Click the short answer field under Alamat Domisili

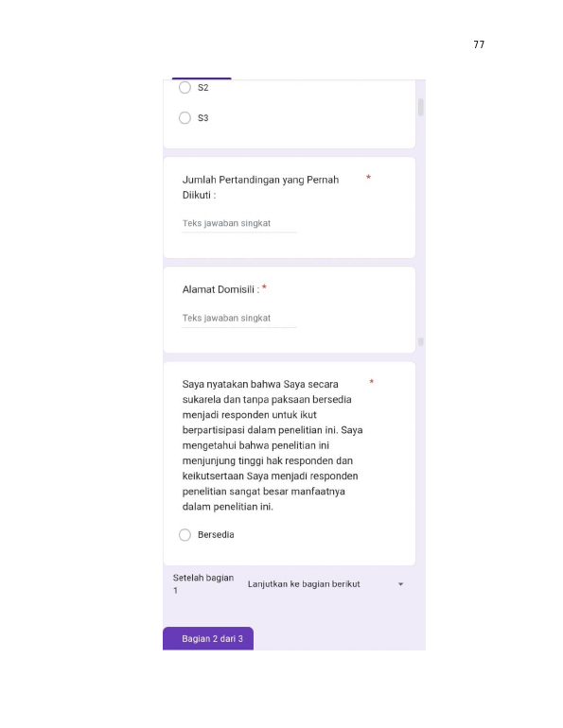click(239, 318)
